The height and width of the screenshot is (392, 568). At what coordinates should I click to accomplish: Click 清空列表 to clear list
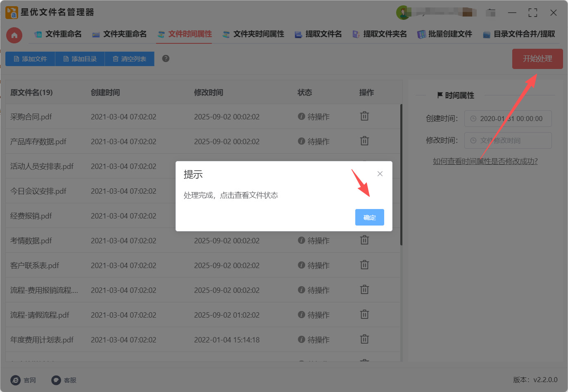point(129,59)
